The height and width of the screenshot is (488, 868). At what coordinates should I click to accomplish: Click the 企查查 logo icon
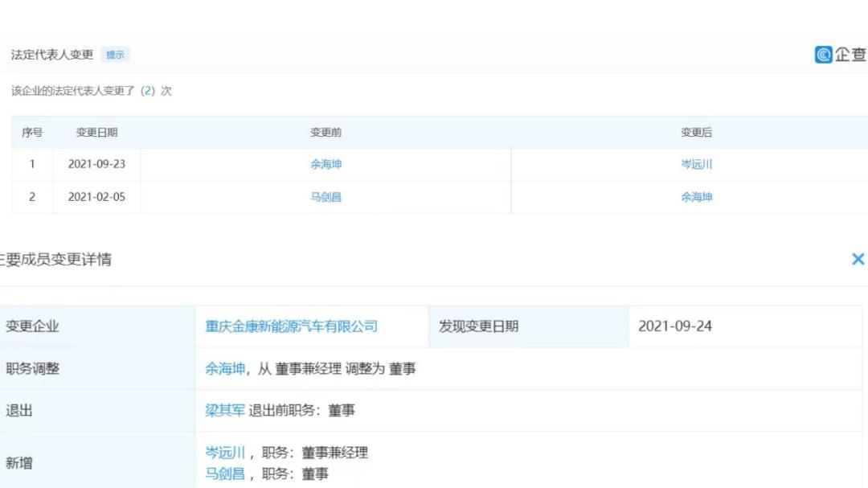tap(824, 55)
